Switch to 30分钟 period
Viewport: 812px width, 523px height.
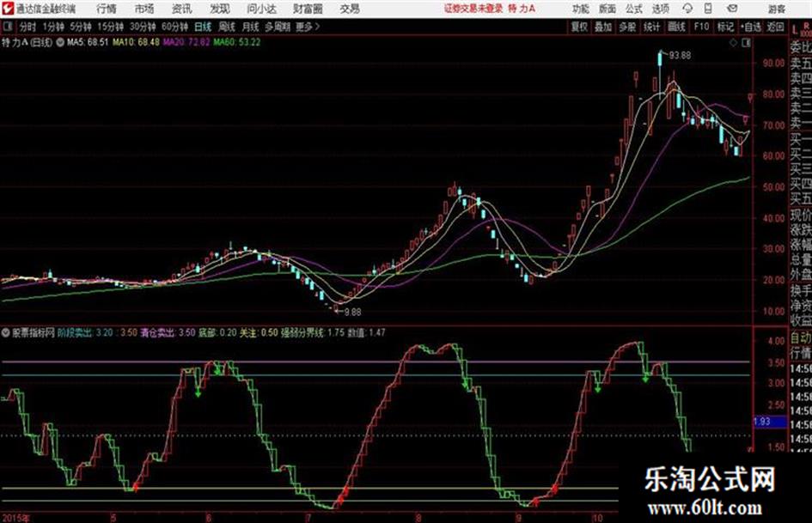click(143, 27)
